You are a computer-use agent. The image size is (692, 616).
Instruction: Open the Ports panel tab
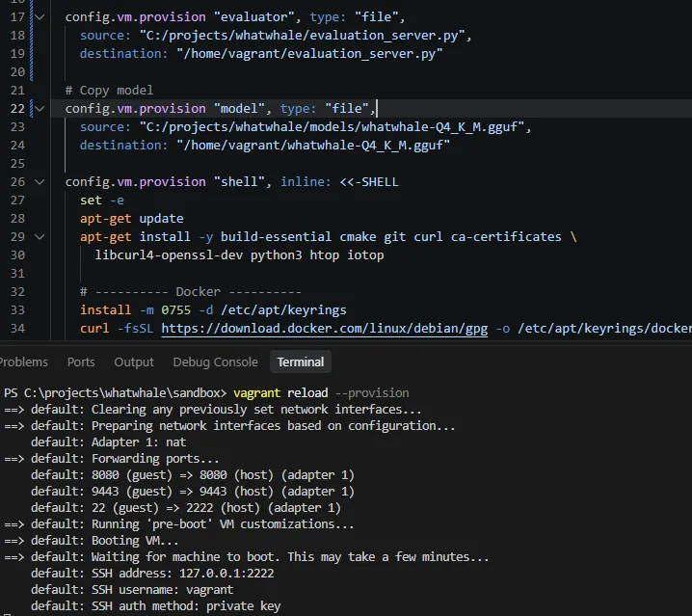pos(81,362)
